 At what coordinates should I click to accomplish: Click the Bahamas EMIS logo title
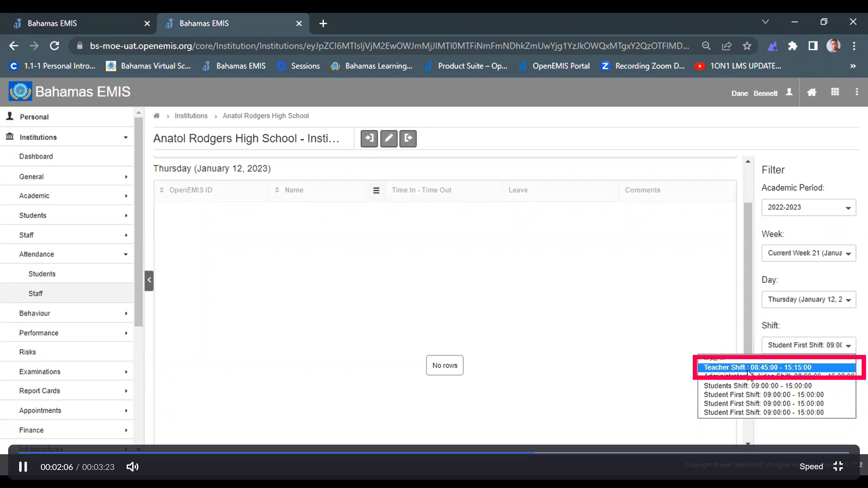70,91
